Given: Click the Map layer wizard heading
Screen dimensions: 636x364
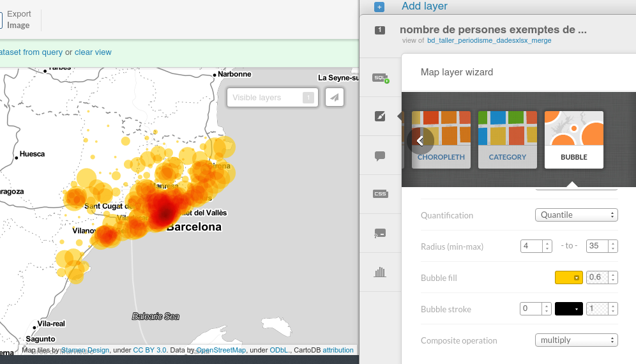Looking at the screenshot, I should tap(457, 72).
